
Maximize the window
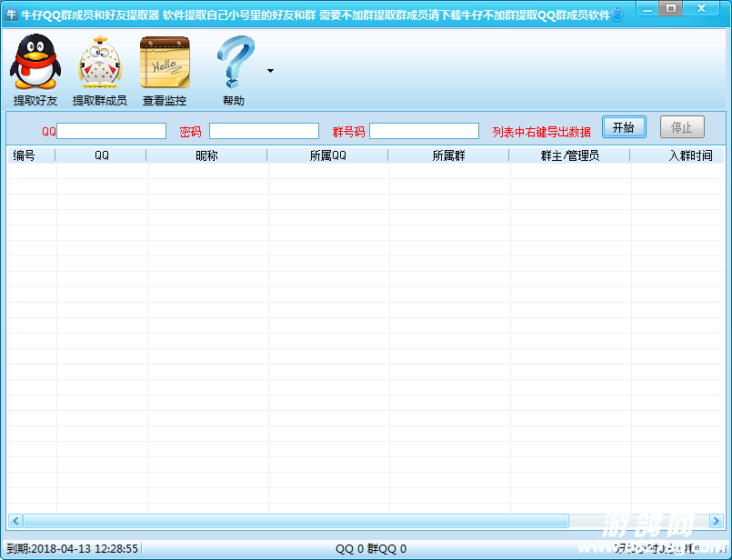(671, 8)
